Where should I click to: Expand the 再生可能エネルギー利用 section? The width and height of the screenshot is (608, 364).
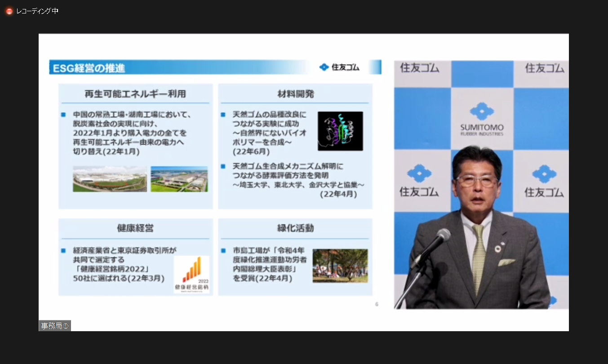135,94
